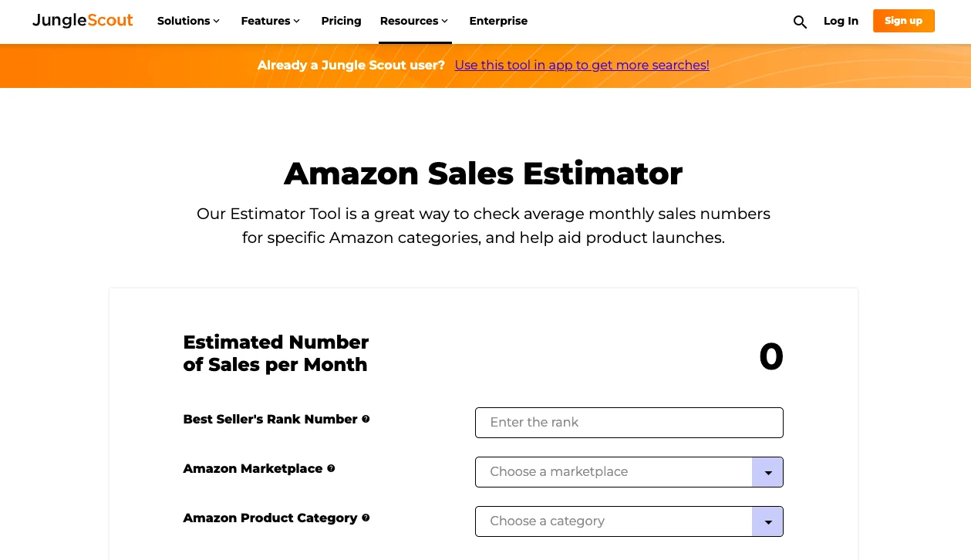Open the 'Choose a marketplace' combo box
This screenshot has height=560, width=971.
629,472
